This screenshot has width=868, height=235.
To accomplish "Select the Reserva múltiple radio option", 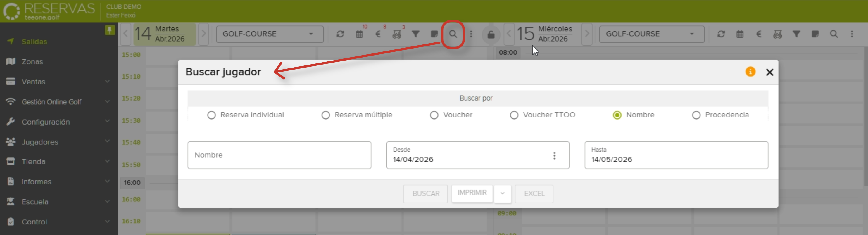I will (x=325, y=115).
